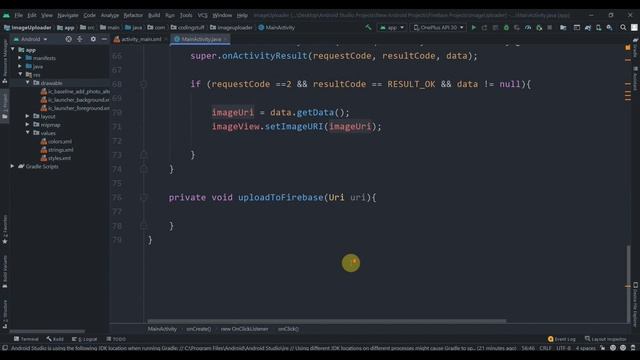Click the Expand/Collapse All icon in Project panel
Screen dimensions: 640x360
80,39
